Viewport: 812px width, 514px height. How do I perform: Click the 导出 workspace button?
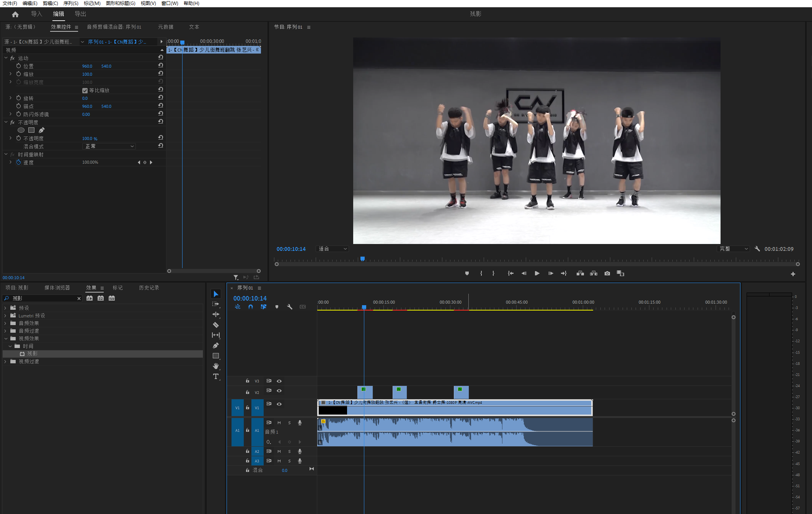pyautogui.click(x=80, y=14)
